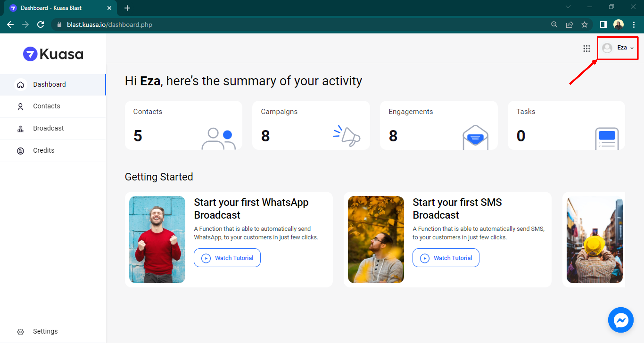
Task: Click the Campaigns summary card
Action: [311, 125]
